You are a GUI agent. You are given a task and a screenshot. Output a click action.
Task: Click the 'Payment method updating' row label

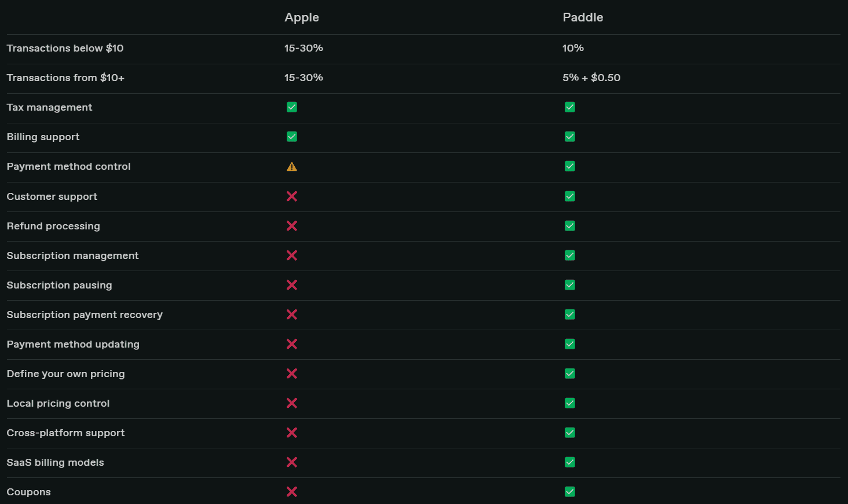point(73,345)
